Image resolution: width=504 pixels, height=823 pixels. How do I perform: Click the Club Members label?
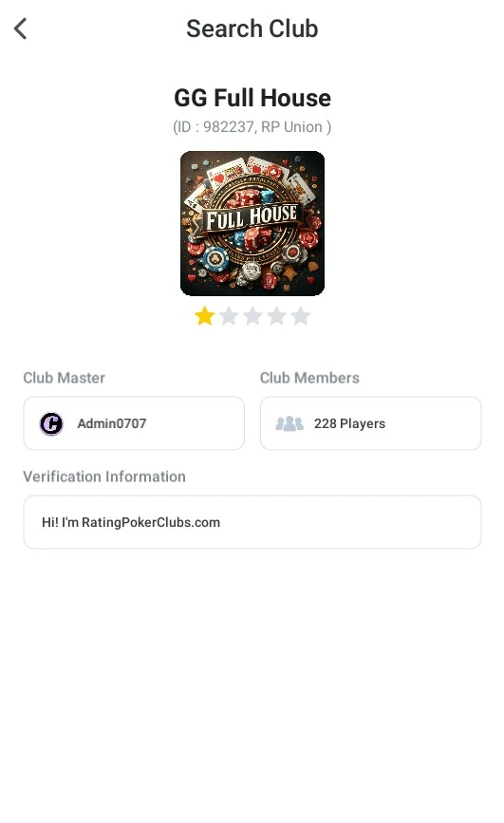(x=309, y=378)
